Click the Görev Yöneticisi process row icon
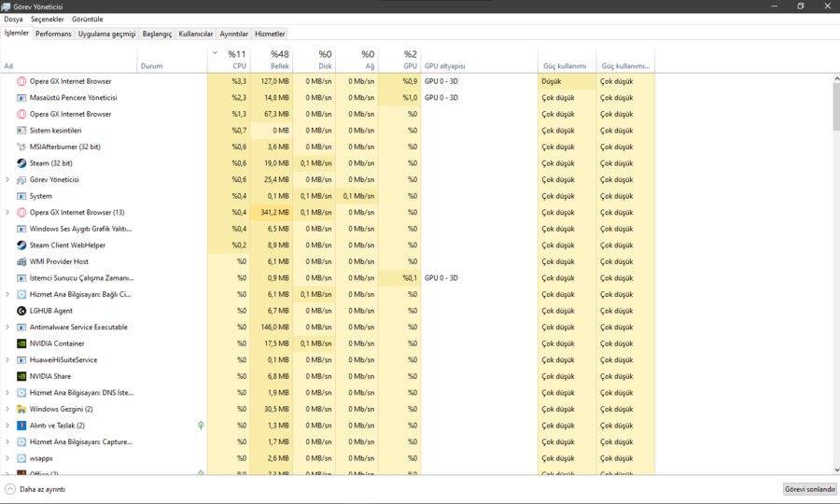 pos(21,180)
